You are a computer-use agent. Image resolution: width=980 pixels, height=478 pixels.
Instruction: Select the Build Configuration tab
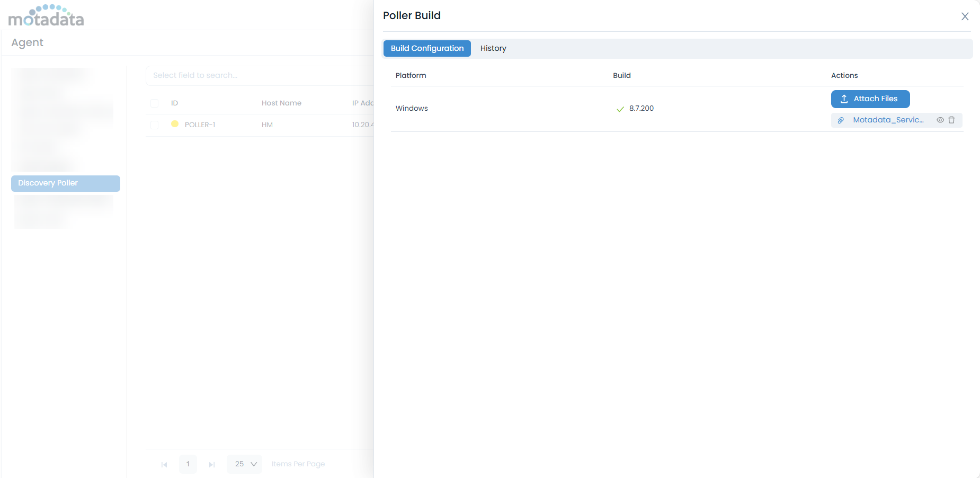tap(426, 48)
